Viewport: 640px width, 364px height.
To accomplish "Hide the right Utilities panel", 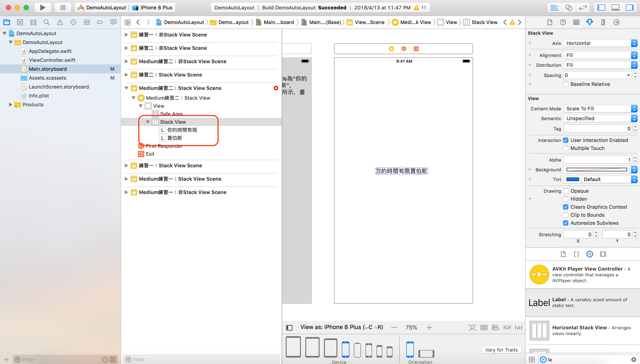I will [x=630, y=8].
